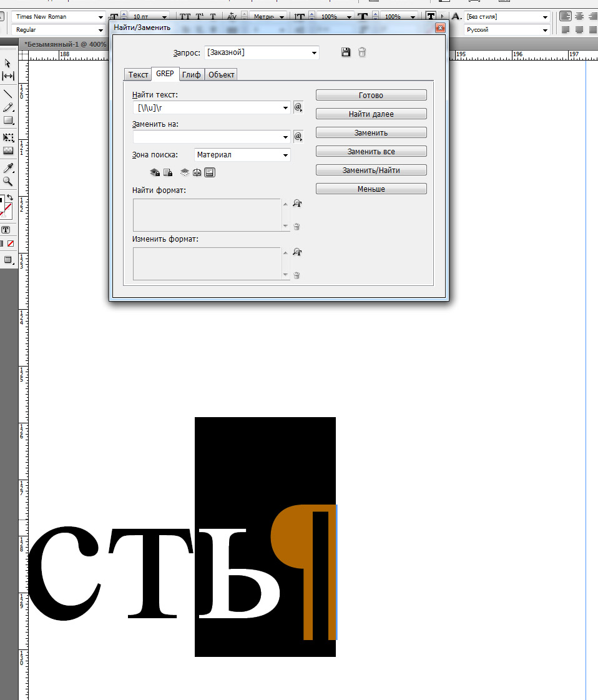Clear the Найти формат attributes trash icon

tap(297, 227)
